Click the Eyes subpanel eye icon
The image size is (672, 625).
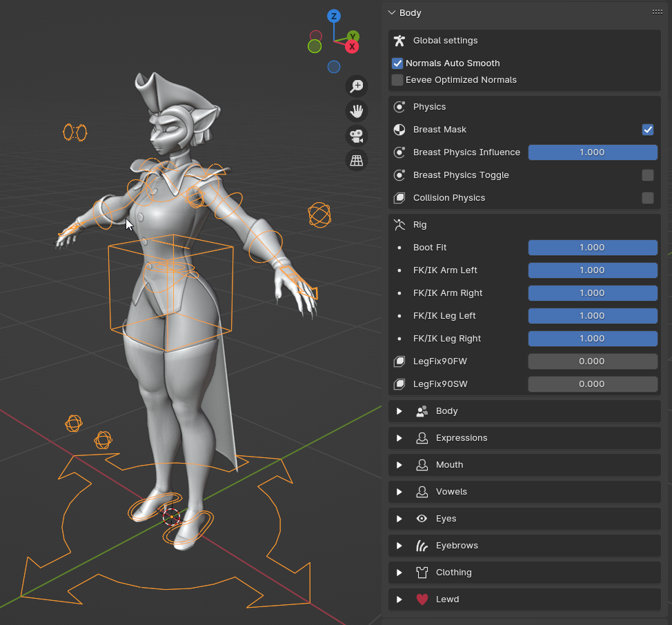click(x=422, y=519)
